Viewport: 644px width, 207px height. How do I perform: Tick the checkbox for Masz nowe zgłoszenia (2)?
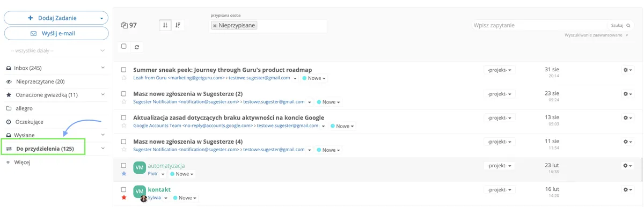click(x=124, y=94)
